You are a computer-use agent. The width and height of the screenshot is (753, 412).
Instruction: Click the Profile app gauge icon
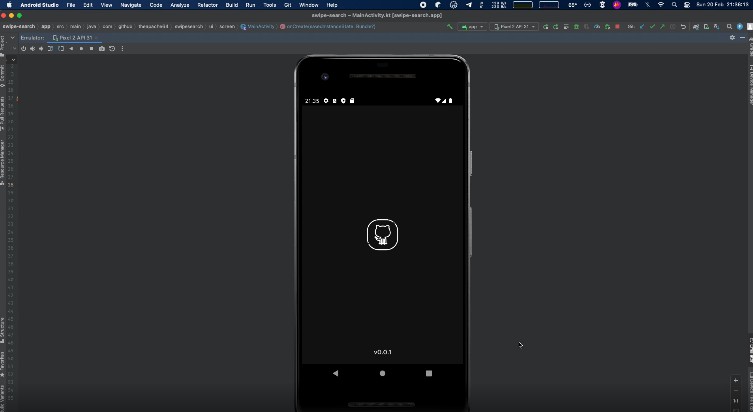click(x=597, y=26)
